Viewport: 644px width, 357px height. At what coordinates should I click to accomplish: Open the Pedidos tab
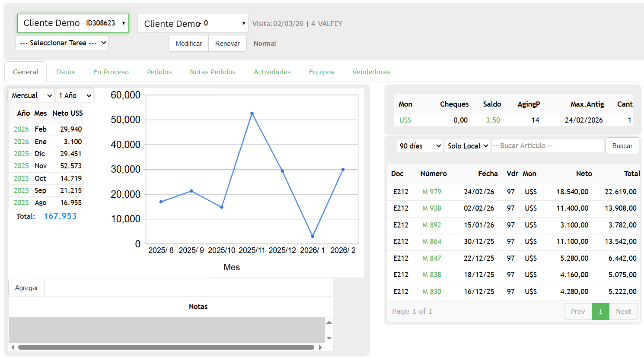click(x=159, y=72)
